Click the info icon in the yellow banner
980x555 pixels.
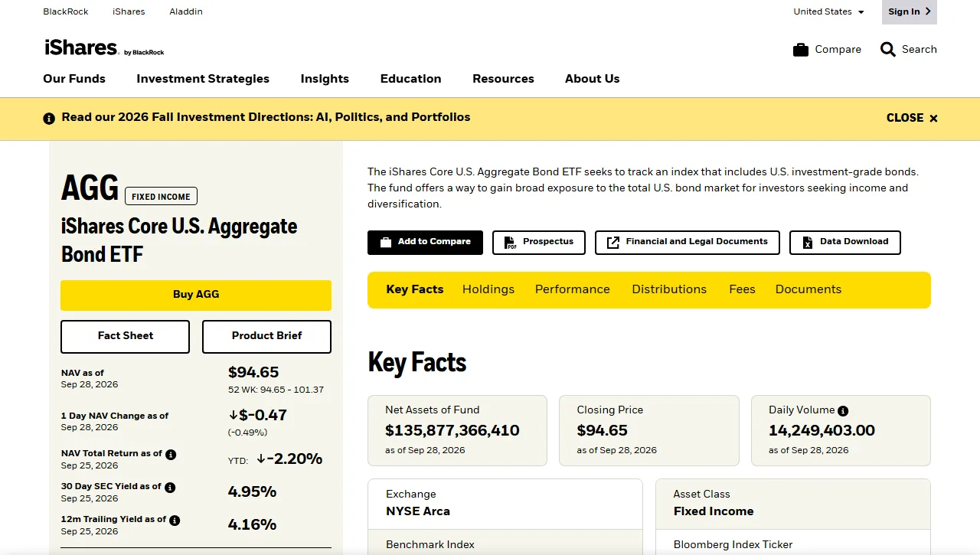49,118
